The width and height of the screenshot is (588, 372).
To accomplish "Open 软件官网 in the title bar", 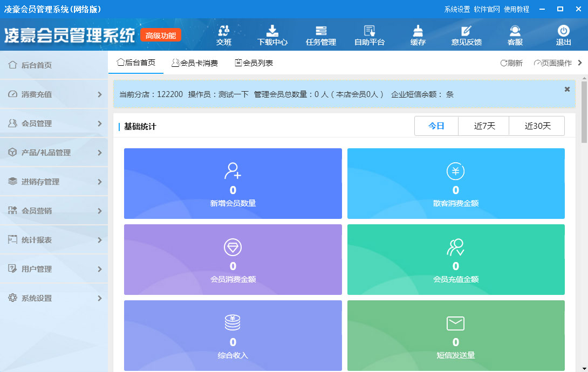I will tap(487, 9).
